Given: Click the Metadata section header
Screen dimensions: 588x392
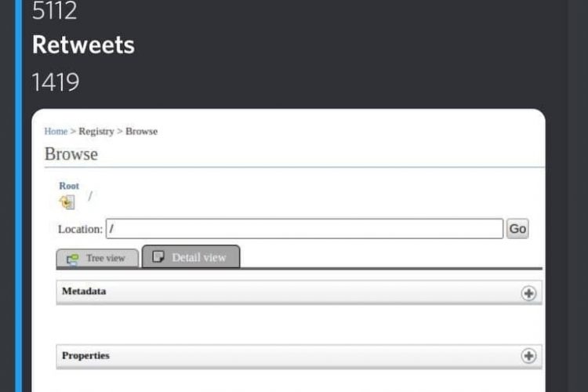Looking at the screenshot, I should tap(299, 292).
